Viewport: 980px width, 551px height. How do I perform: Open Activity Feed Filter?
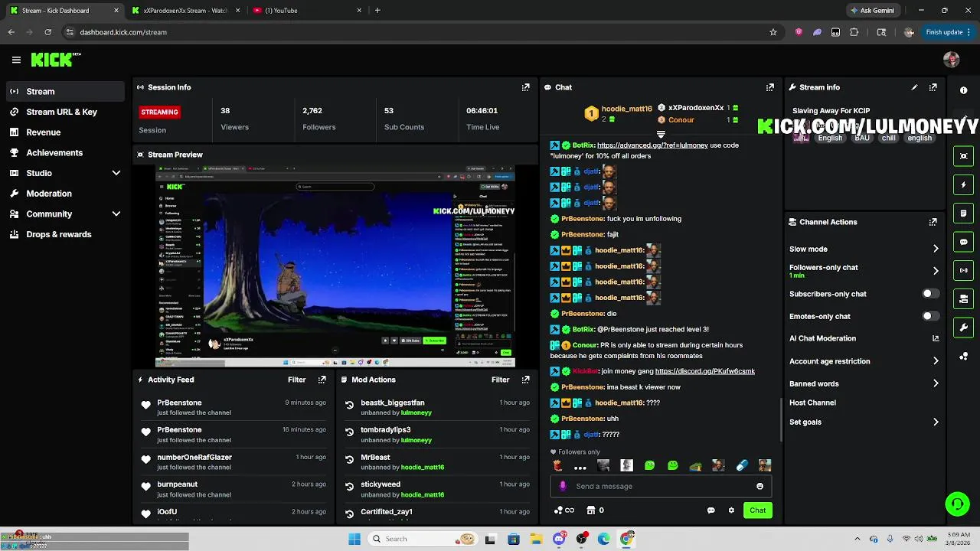pos(296,380)
